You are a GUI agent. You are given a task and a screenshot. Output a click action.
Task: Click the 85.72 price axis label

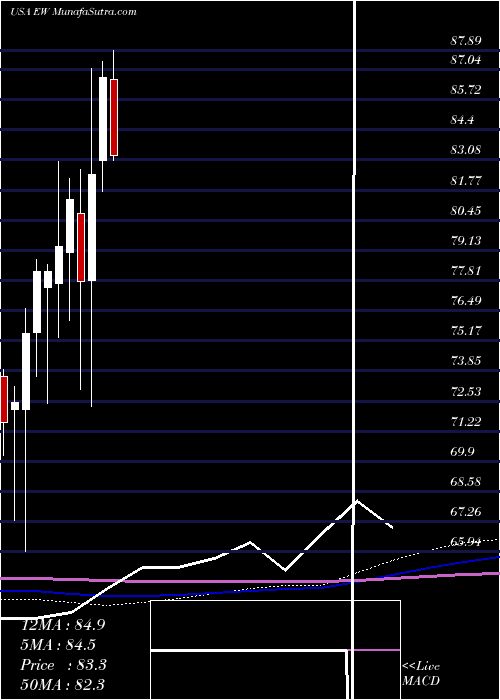tap(466, 90)
